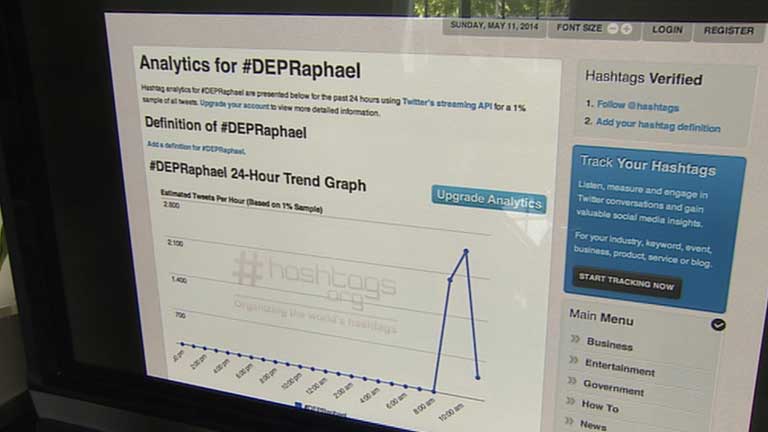Select Business in the Main Menu
This screenshot has height=432, width=768.
609,345
